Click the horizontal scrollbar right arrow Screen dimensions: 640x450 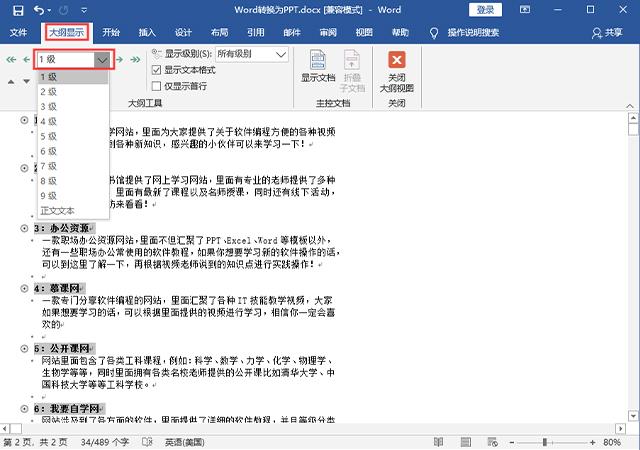(620, 428)
